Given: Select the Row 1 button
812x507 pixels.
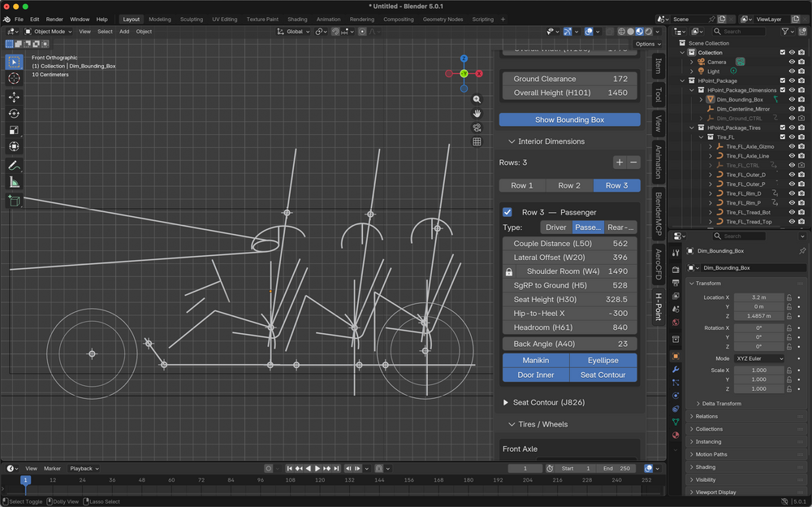Looking at the screenshot, I should [522, 185].
